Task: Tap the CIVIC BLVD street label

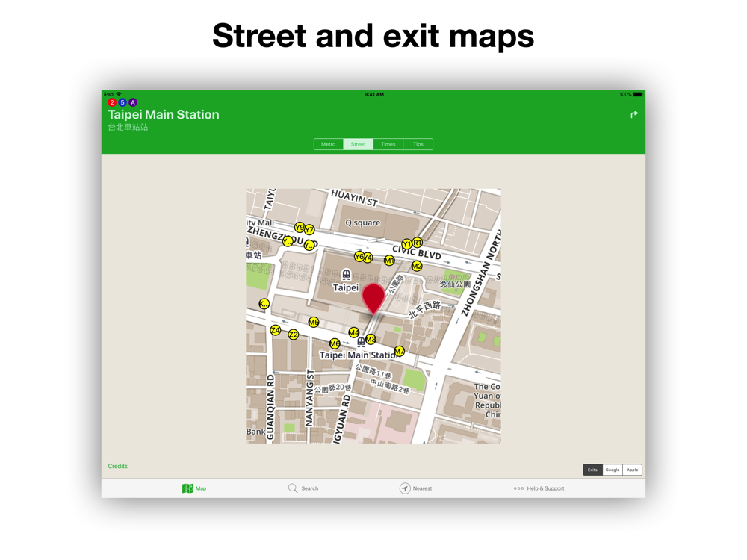Action: (x=416, y=252)
